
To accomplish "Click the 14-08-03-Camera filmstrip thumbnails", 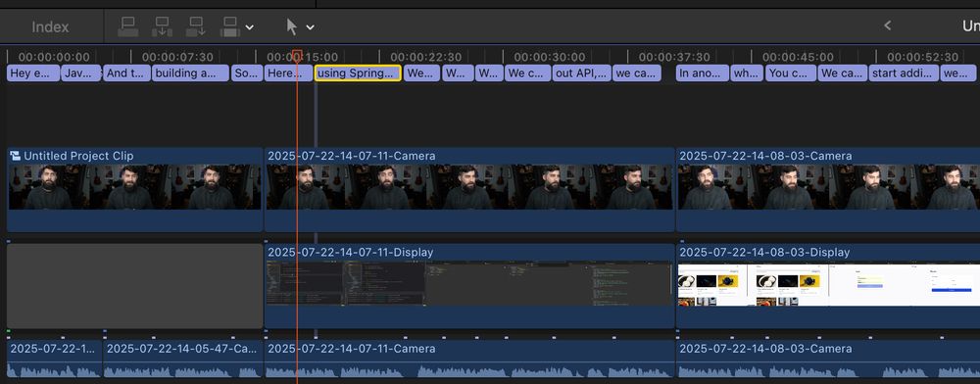I will [829, 187].
